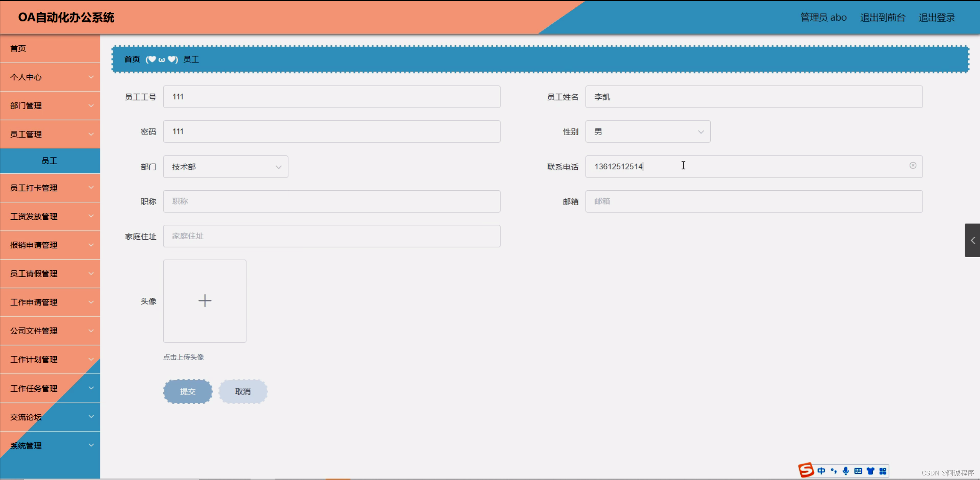Click the avatar upload plus icon

pyautogui.click(x=205, y=301)
